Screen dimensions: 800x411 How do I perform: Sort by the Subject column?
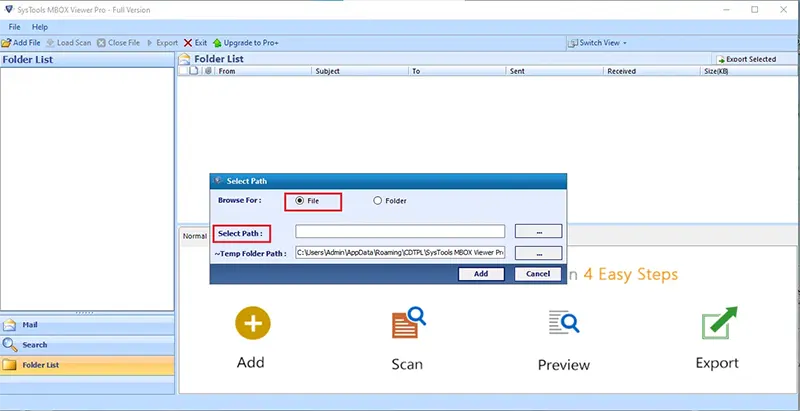coord(361,71)
